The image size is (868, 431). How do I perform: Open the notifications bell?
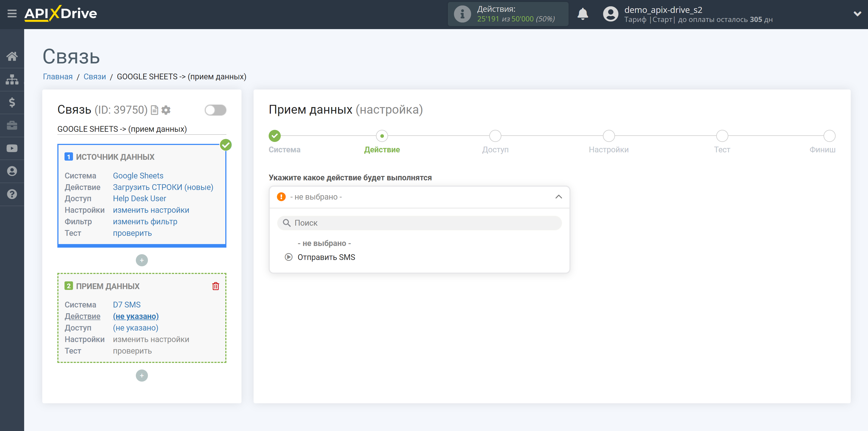coord(583,14)
